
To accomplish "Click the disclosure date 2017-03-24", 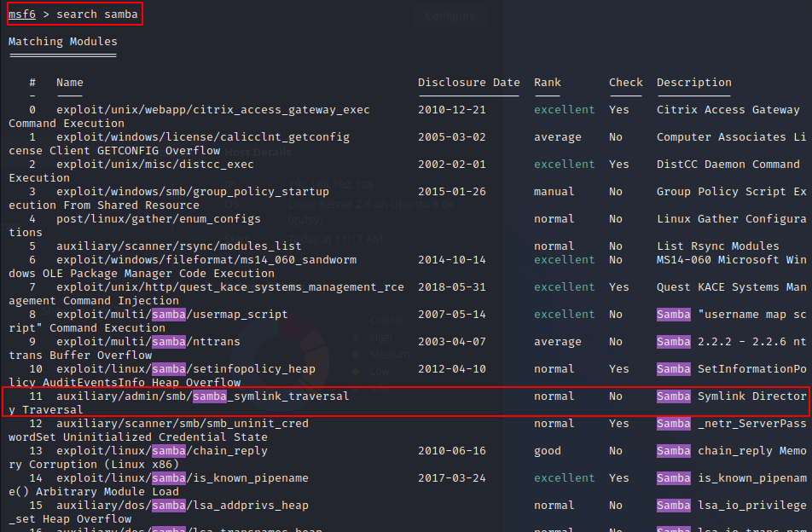I will pyautogui.click(x=451, y=478).
